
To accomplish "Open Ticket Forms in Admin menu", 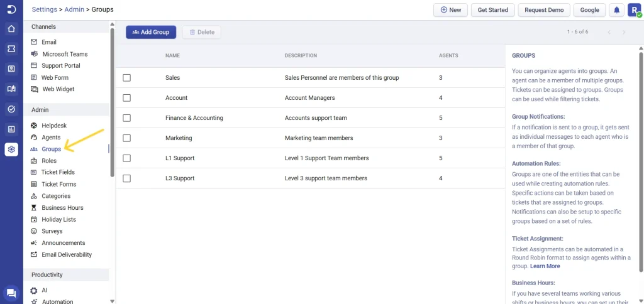I will coord(58,184).
